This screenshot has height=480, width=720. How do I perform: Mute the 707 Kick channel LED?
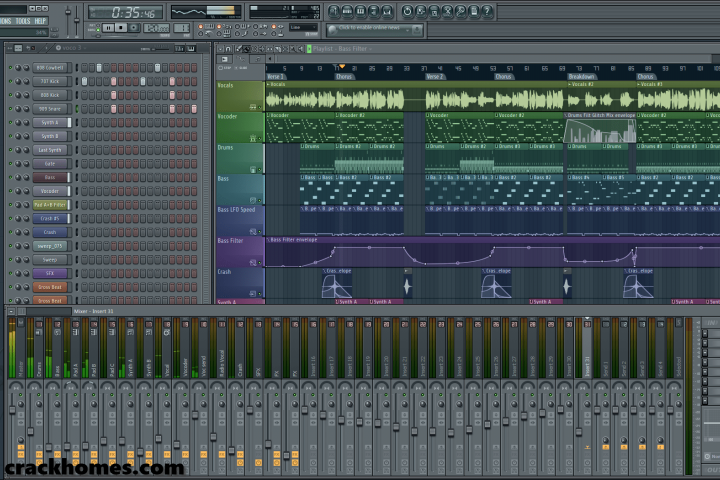pos(11,81)
